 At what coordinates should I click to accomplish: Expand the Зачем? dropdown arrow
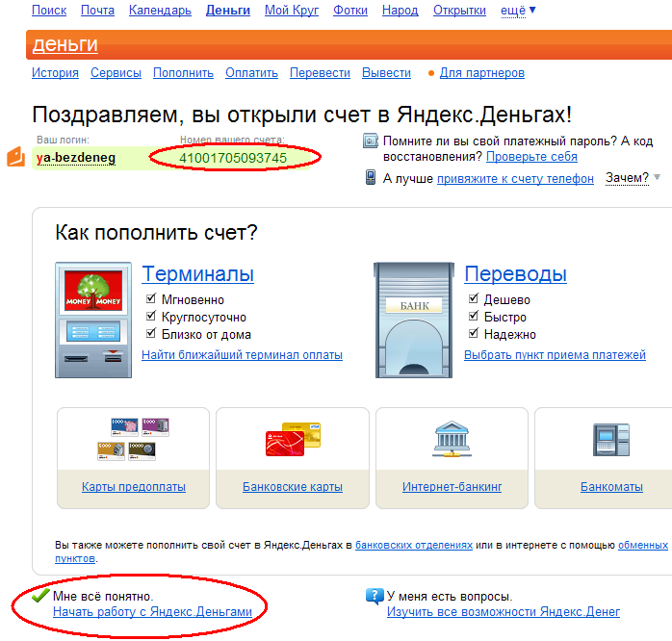[x=657, y=178]
